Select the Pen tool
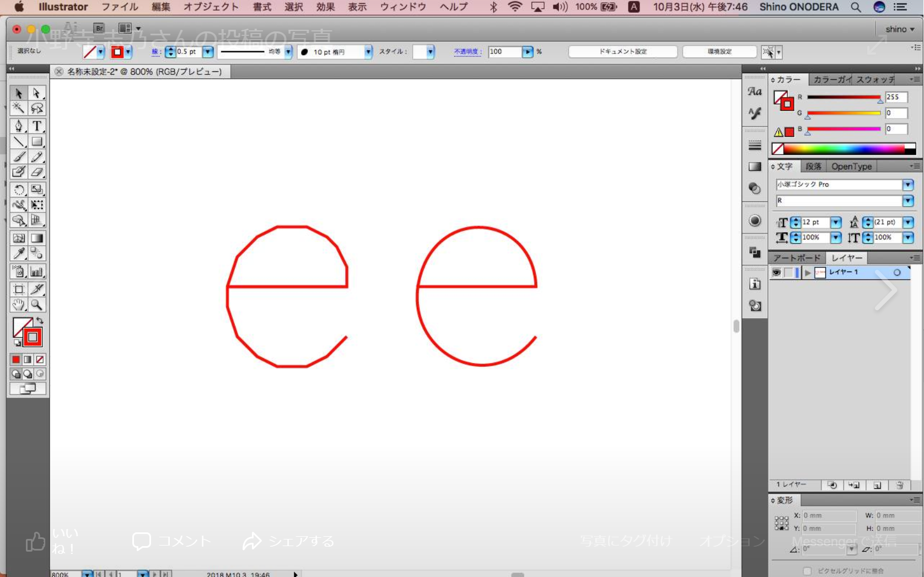Image resolution: width=924 pixels, height=577 pixels. point(19,126)
